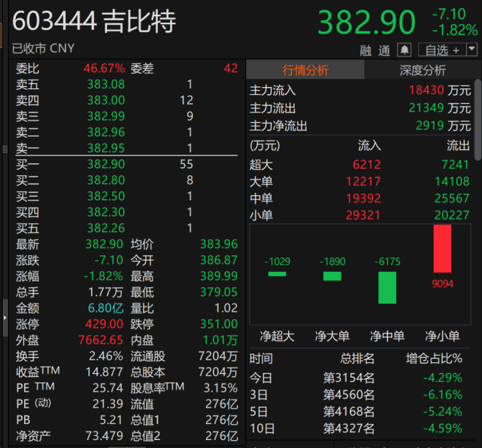The width and height of the screenshot is (482, 448).
Task: Select the 买四 price 382.30
Action: 106,212
